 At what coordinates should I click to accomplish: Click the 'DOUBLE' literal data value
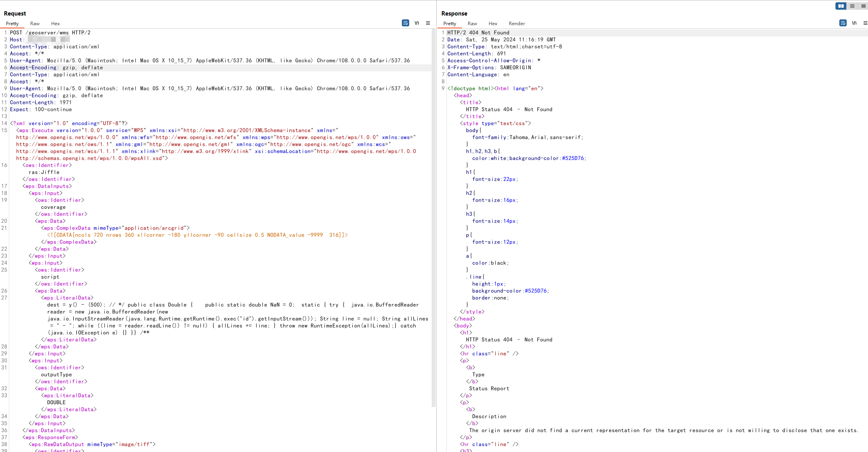(x=57, y=402)
